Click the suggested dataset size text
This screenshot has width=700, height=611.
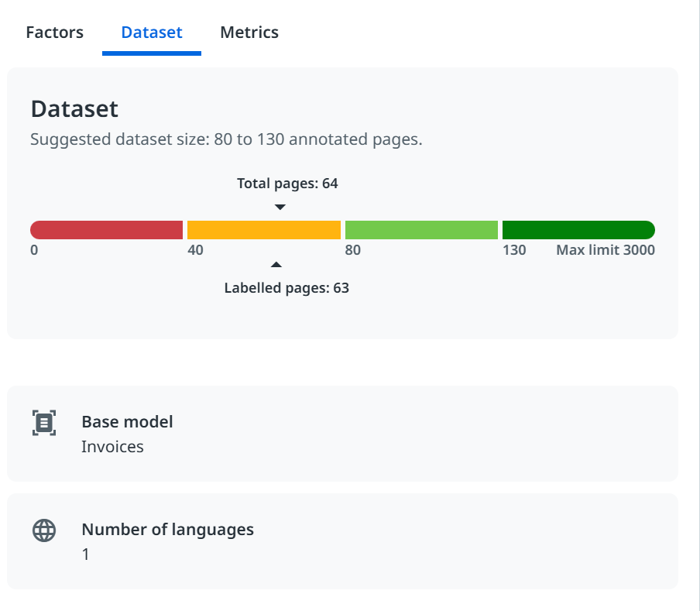pyautogui.click(x=226, y=140)
